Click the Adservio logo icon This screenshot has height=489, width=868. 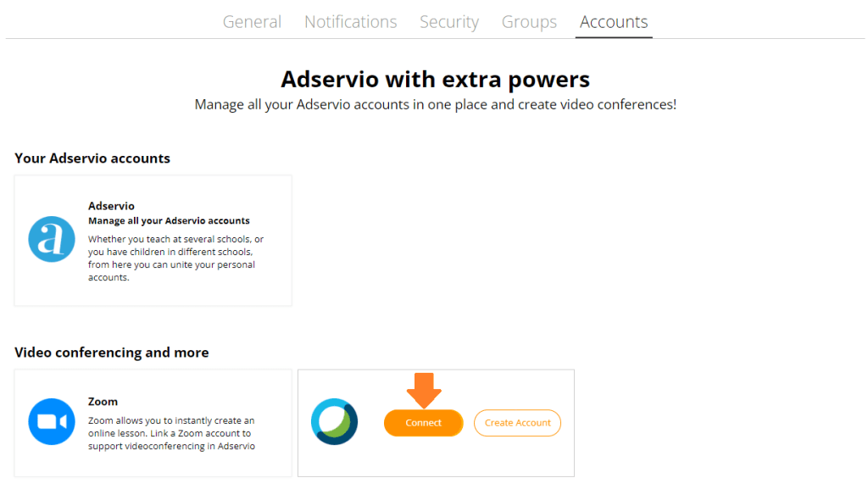(x=52, y=239)
